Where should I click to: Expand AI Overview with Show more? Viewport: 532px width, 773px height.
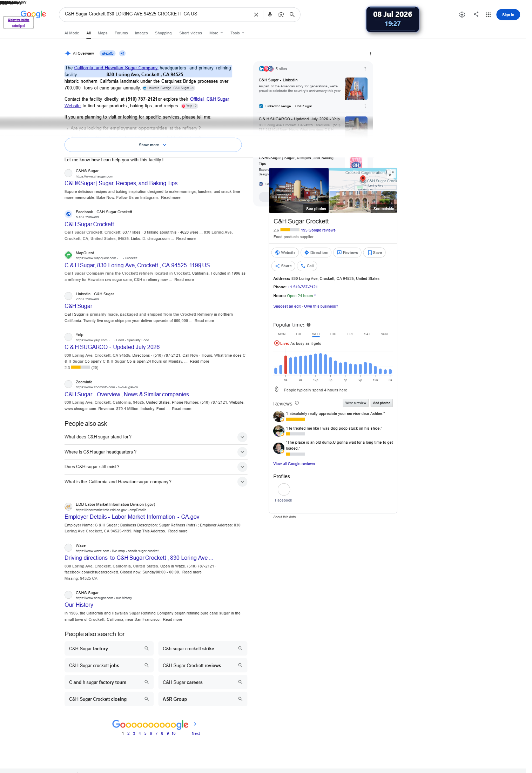coord(153,145)
